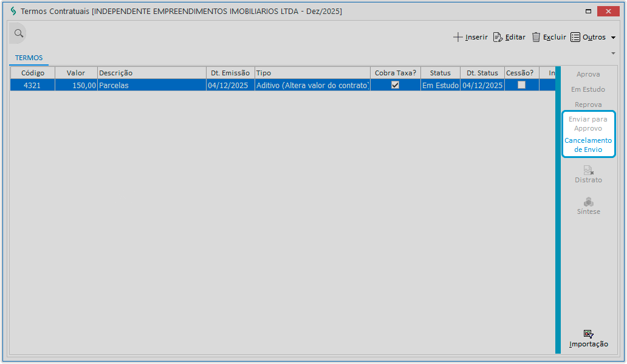Screen dimensions: 627x364
Task: Select the cell with code 4321
Action: click(32, 85)
